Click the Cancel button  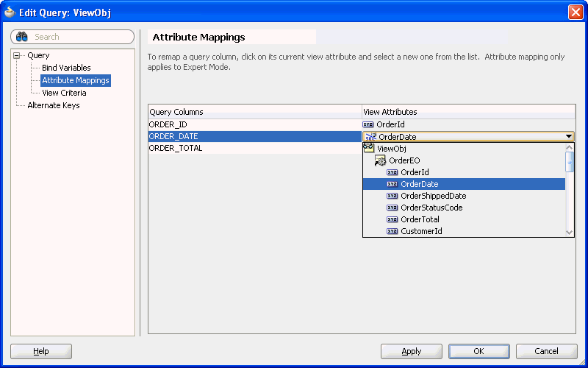[546, 351]
